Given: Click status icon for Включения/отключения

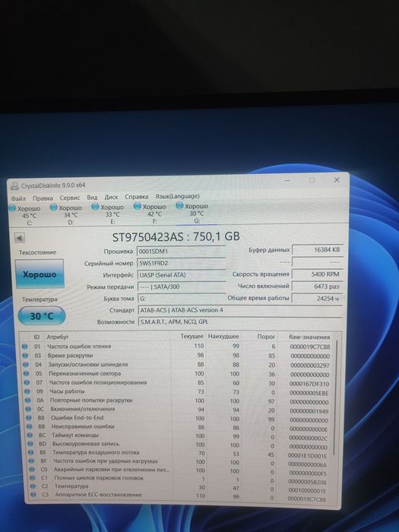Looking at the screenshot, I should (x=29, y=409).
